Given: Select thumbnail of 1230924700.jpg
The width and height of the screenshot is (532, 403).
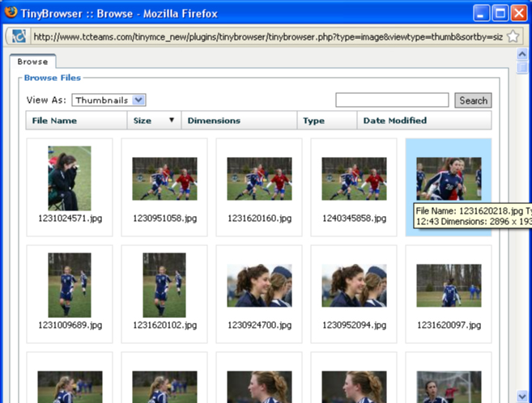Looking at the screenshot, I should tap(259, 286).
